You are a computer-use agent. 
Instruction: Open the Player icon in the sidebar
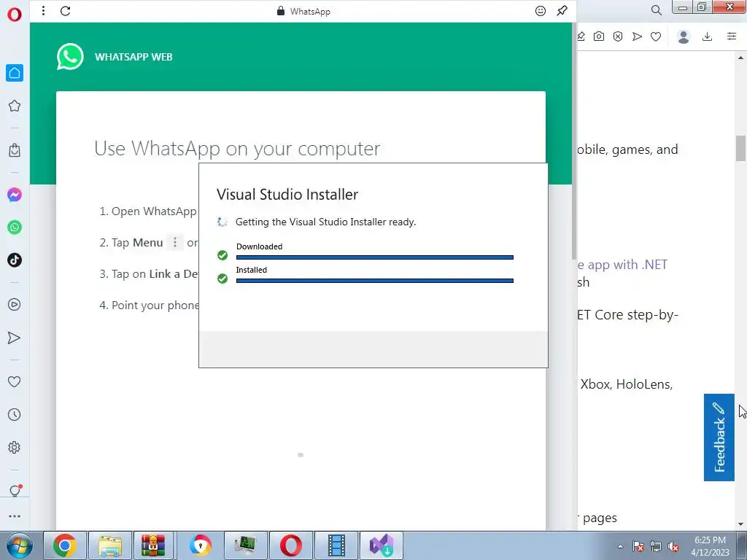coord(15,305)
